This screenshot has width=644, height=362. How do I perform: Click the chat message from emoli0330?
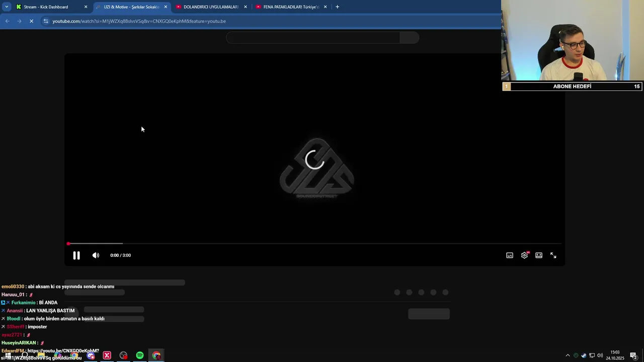point(58,287)
